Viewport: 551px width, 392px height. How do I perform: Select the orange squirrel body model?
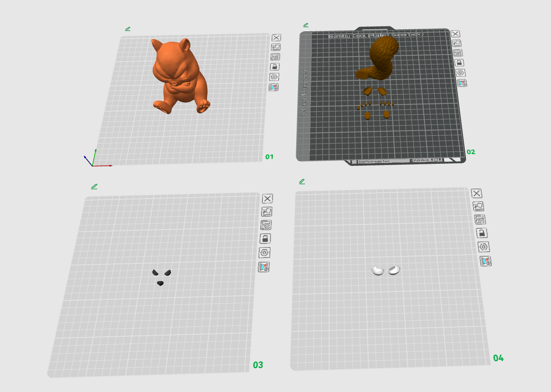click(x=181, y=75)
